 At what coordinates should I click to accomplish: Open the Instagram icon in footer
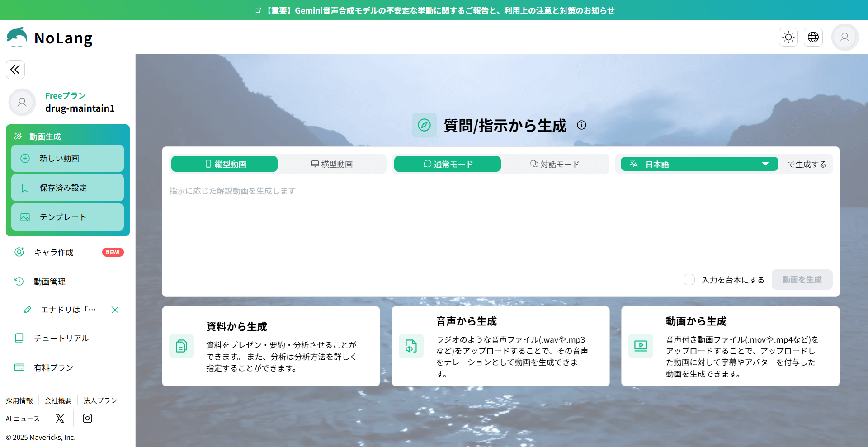point(87,419)
